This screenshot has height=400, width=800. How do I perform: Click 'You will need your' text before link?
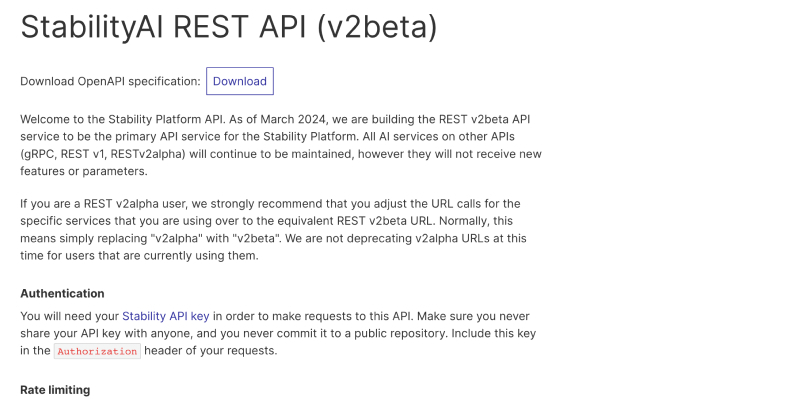click(x=69, y=316)
